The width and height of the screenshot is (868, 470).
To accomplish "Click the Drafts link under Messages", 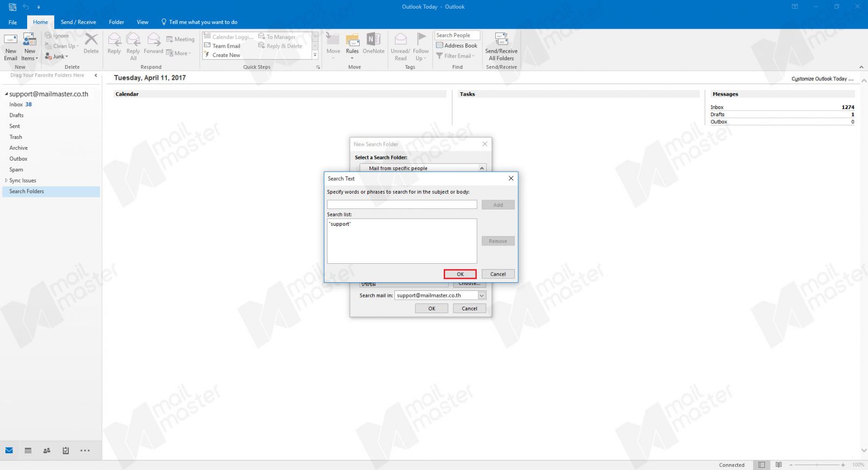I will coord(717,115).
